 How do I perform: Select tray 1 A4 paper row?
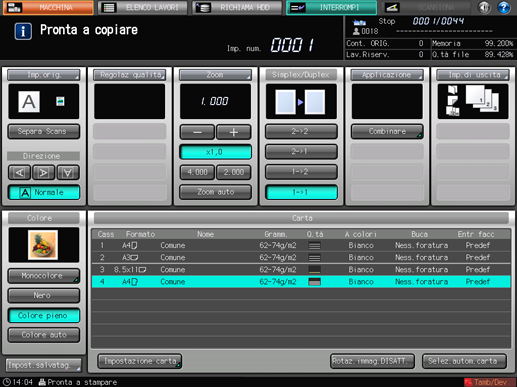tap(301, 245)
